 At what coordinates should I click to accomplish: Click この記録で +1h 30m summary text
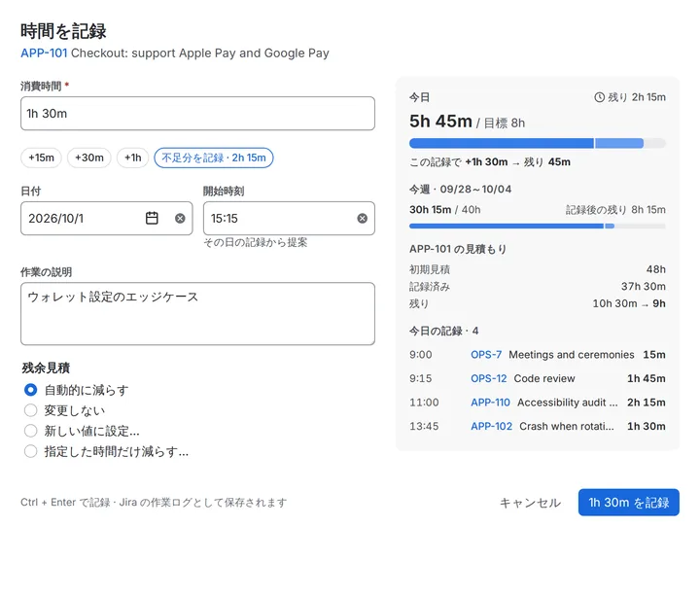pos(490,161)
